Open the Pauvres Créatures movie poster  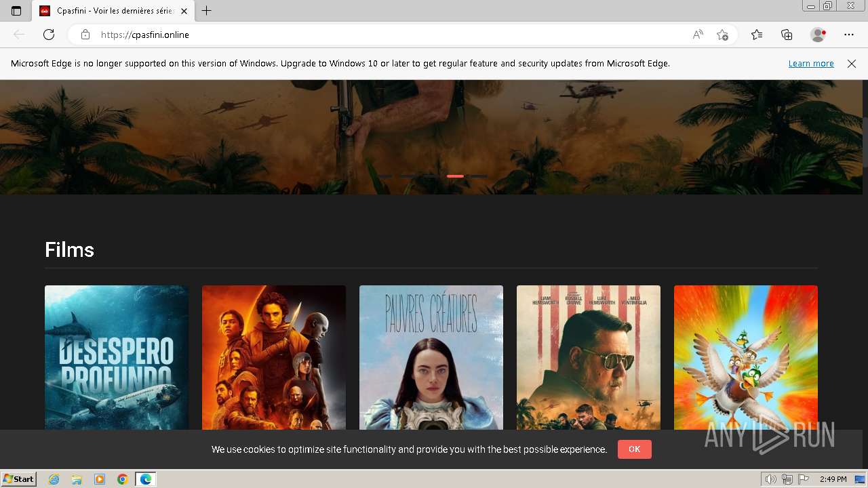click(431, 357)
